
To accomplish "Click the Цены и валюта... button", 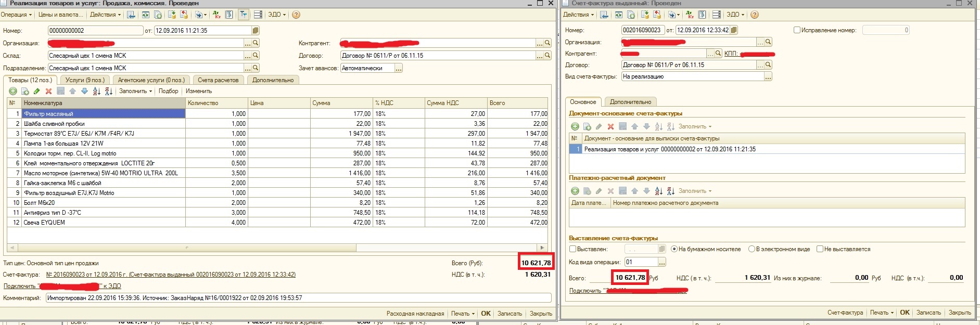I will pyautogui.click(x=60, y=15).
